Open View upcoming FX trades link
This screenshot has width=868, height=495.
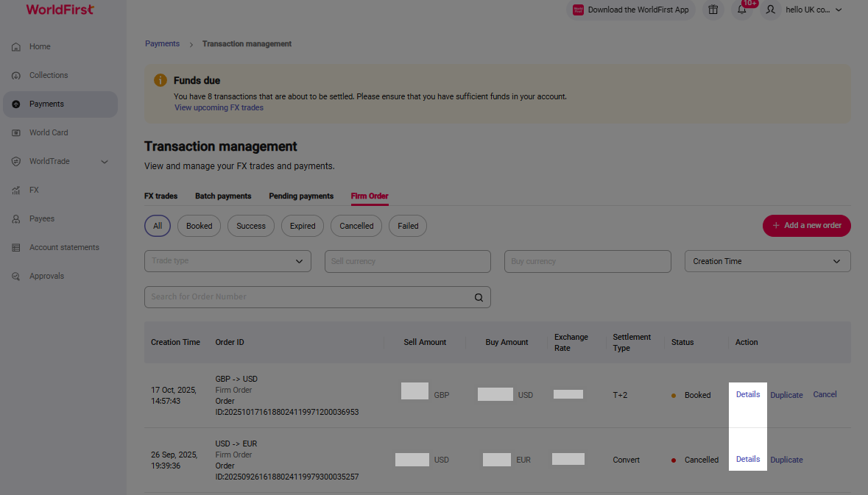pyautogui.click(x=219, y=107)
